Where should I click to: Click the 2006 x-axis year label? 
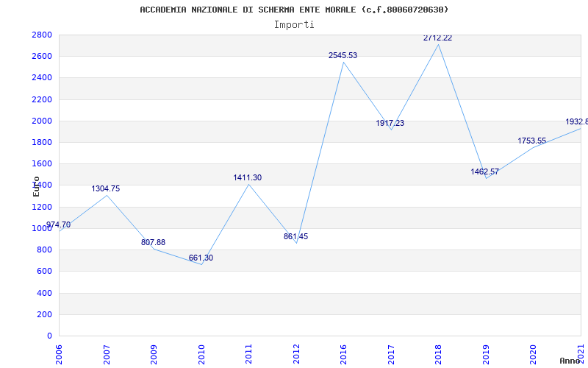[60, 355]
